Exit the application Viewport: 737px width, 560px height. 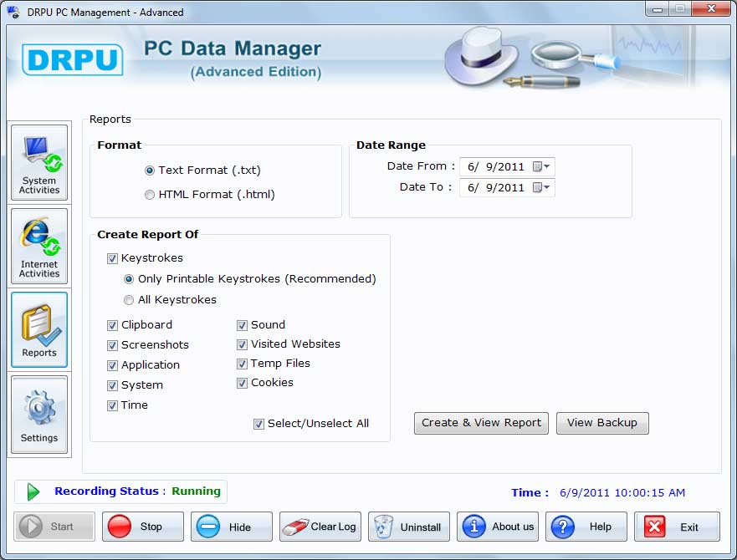[677, 527]
